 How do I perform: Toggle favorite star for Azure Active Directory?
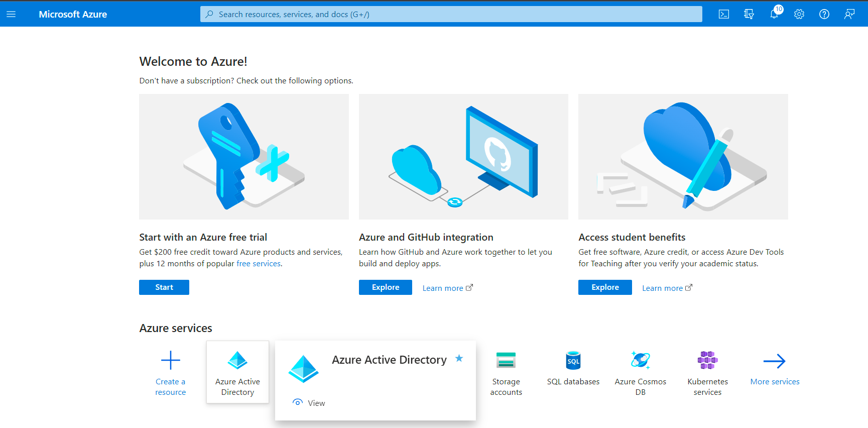click(x=459, y=358)
